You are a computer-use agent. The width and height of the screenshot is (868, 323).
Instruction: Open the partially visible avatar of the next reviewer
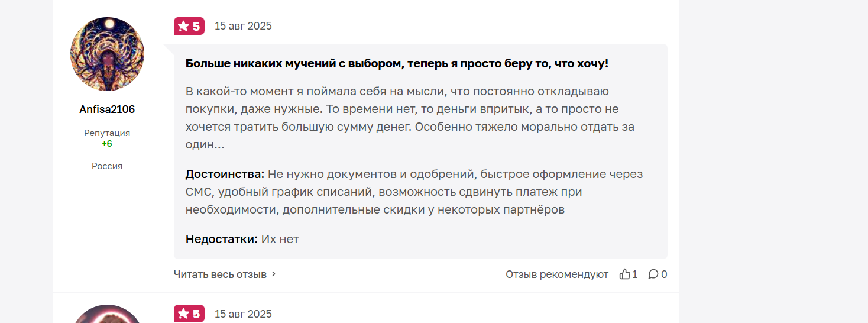click(107, 314)
